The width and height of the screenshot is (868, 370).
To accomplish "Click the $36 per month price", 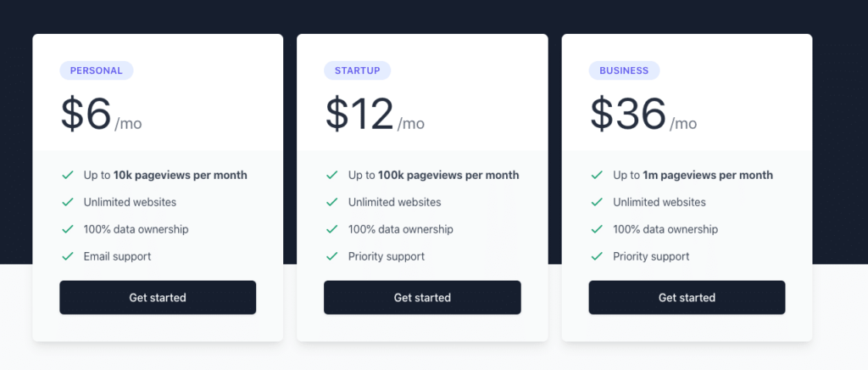I will coord(643,115).
